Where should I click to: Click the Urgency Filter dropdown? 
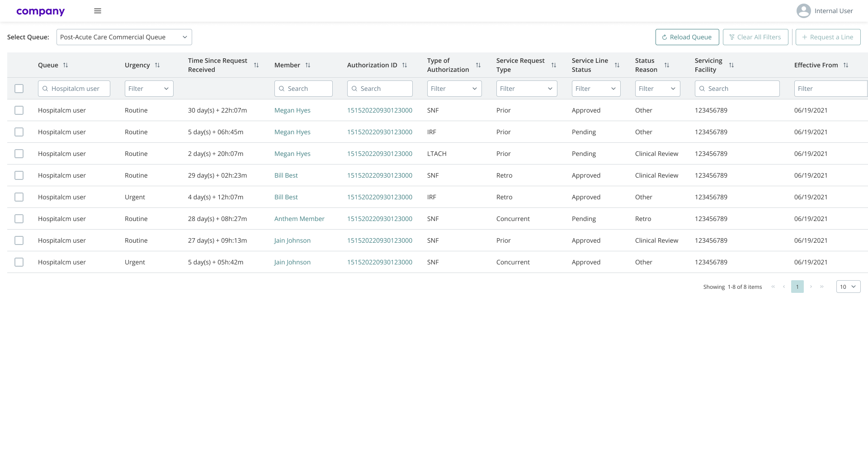coord(149,89)
